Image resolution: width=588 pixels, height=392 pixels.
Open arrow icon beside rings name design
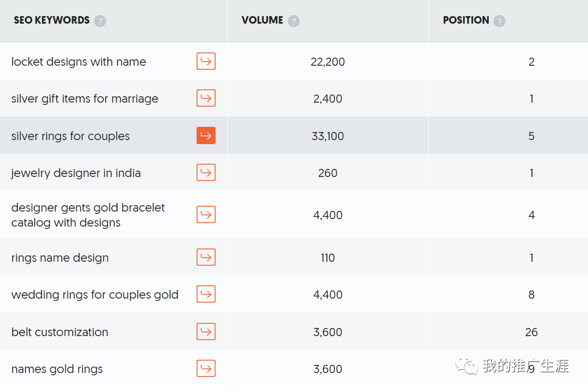point(206,257)
